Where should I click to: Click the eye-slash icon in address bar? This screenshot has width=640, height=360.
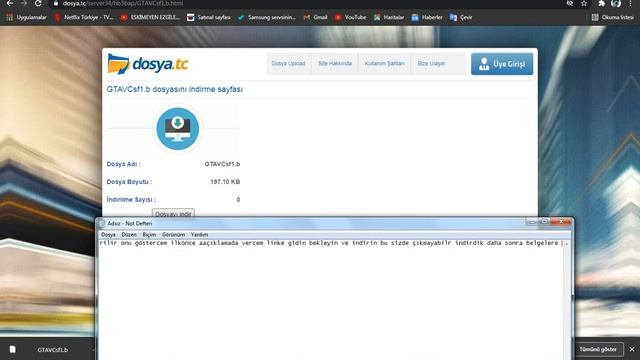[570, 3]
